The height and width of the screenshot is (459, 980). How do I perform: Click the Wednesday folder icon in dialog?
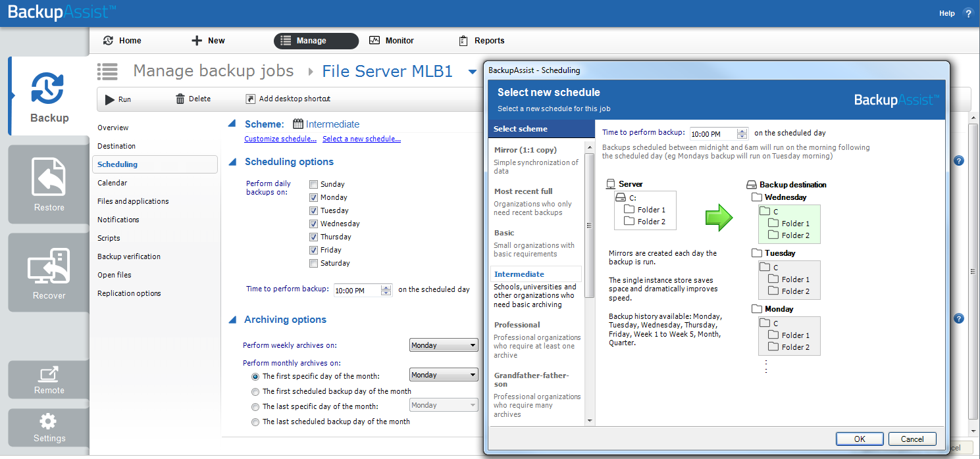point(757,197)
